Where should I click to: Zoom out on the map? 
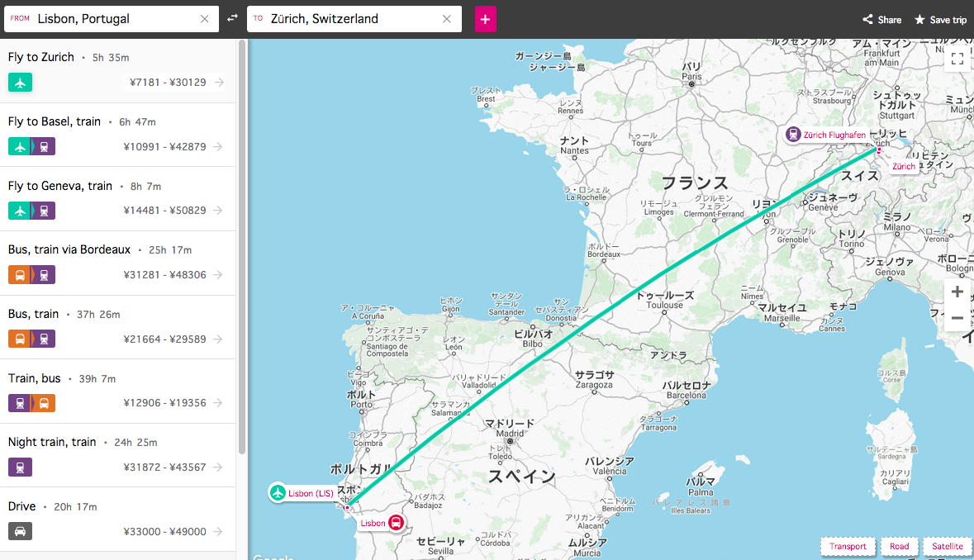pos(957,318)
